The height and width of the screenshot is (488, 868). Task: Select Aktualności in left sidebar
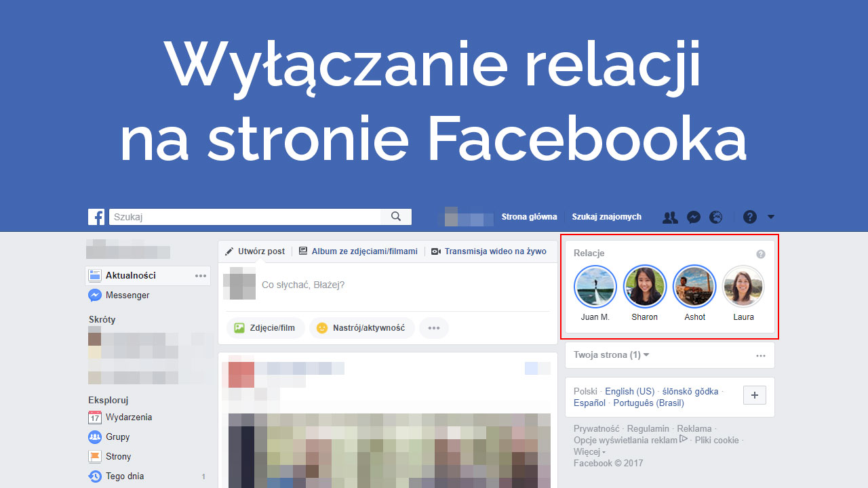pos(148,276)
